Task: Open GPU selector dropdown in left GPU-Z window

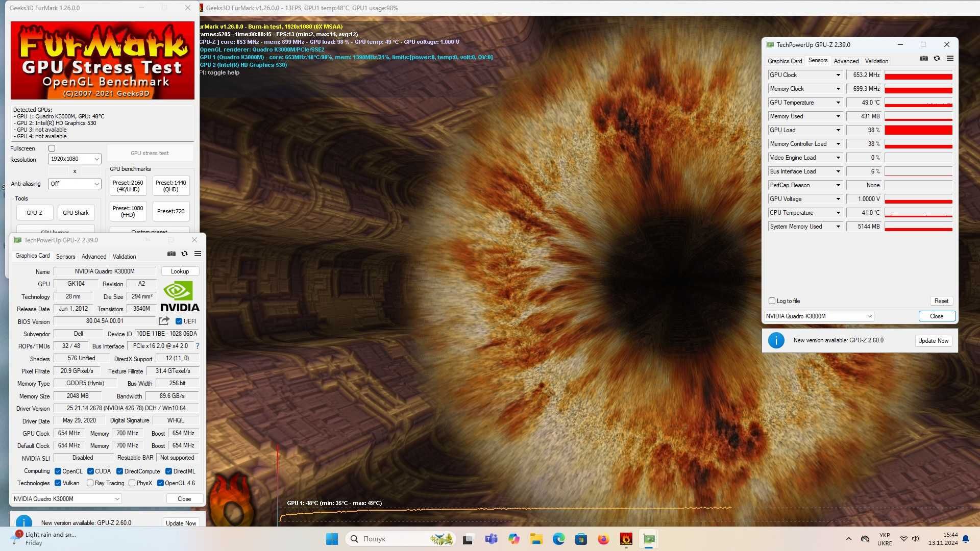Action: 66,499
